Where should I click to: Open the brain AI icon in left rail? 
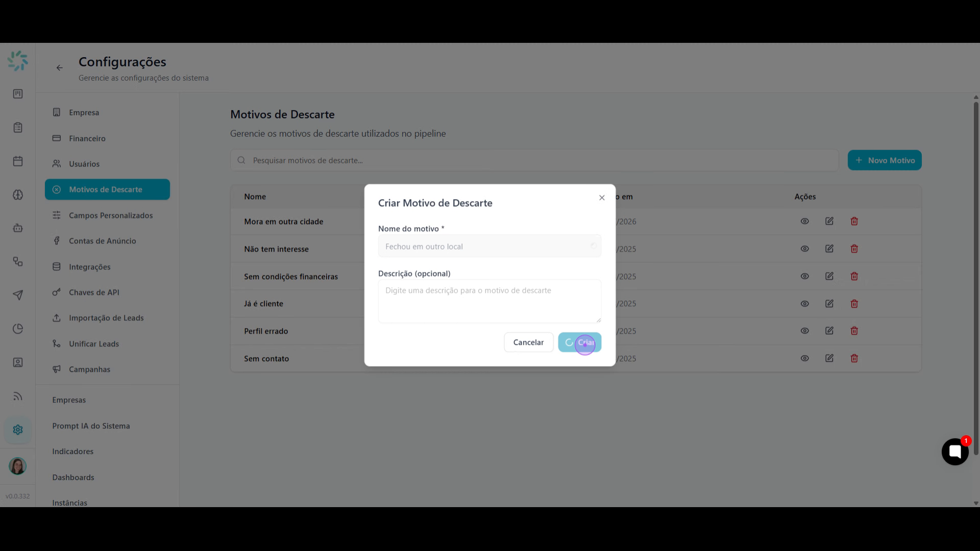[x=18, y=195]
